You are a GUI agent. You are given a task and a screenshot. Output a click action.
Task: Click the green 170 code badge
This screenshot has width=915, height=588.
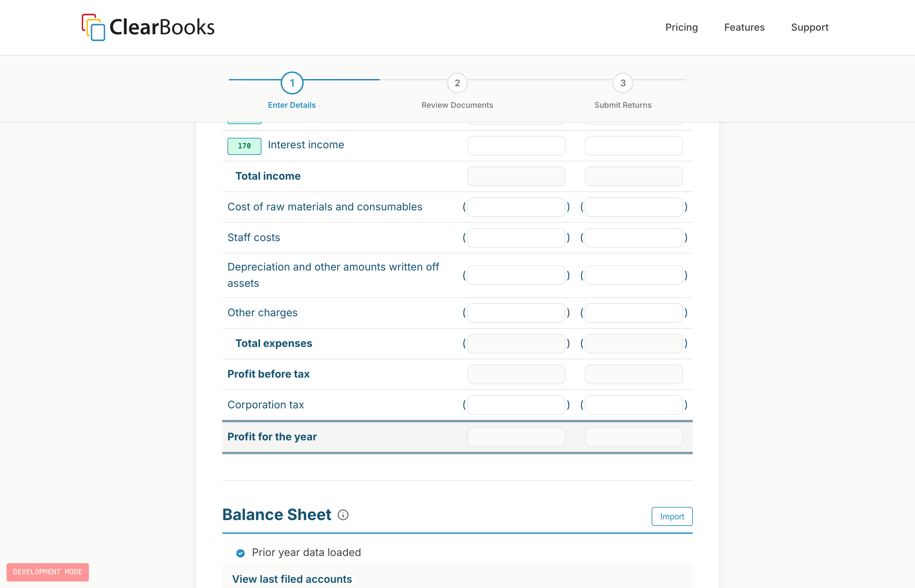tap(244, 146)
